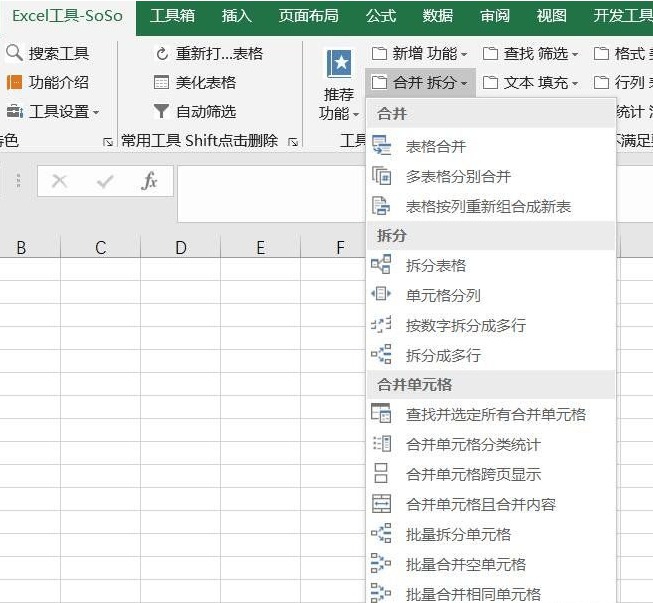
Task: Click the formula bar drag handle dots
Action: point(18,181)
